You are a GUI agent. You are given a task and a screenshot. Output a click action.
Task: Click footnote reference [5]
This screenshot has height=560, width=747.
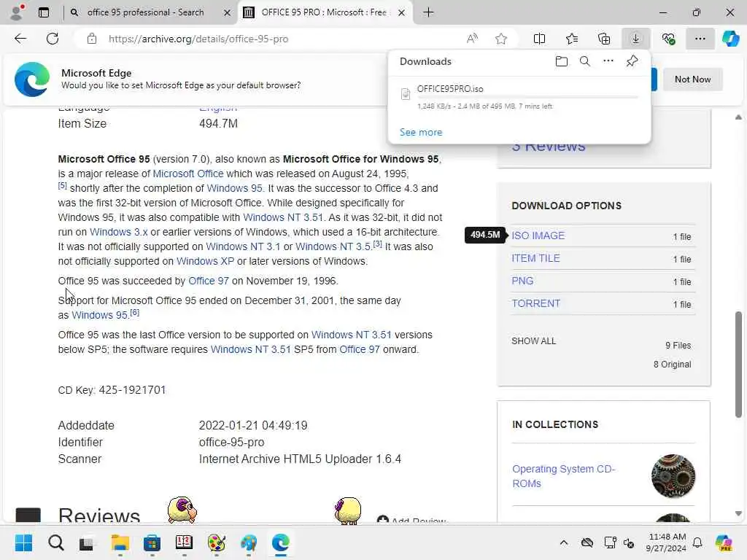tap(63, 186)
